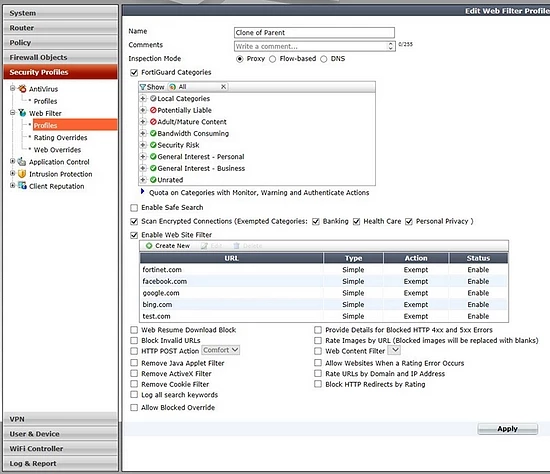
Task: Expand the Quota on Categories section
Action: pos(142,192)
